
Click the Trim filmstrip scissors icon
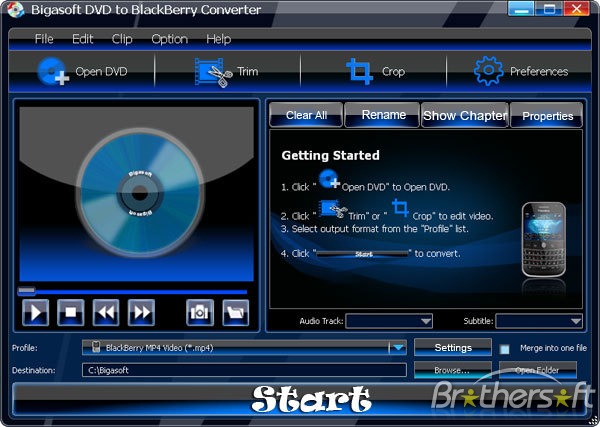(214, 72)
